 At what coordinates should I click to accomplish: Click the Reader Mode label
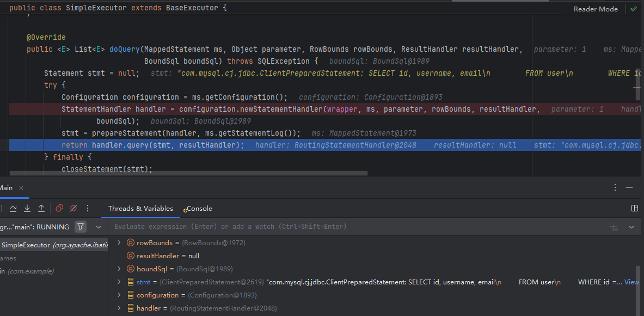(x=596, y=9)
